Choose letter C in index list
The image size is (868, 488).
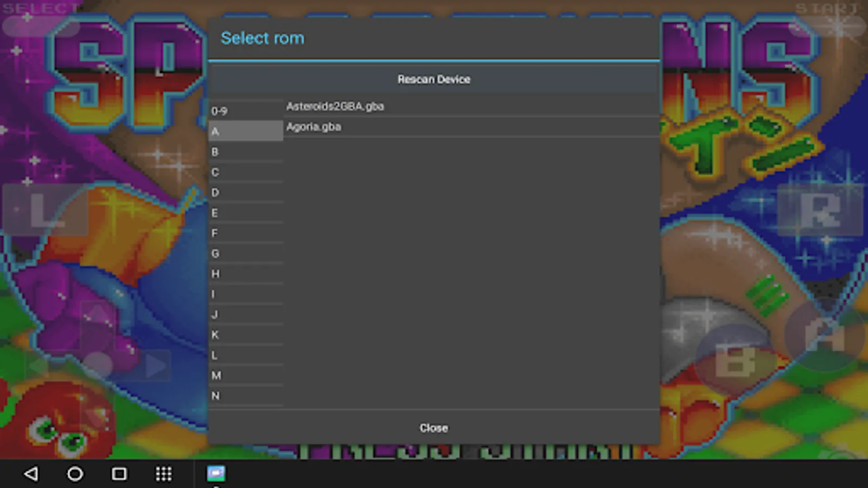(246, 172)
